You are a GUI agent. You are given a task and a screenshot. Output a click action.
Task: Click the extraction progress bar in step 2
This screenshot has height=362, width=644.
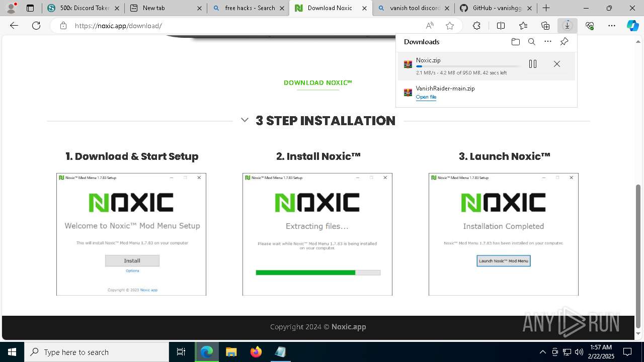318,273
